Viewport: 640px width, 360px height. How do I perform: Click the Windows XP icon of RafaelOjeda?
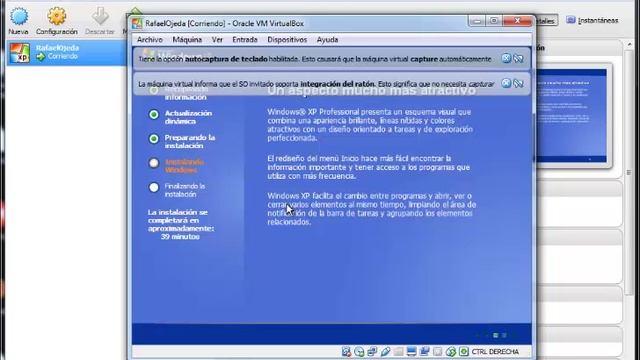tap(20, 53)
